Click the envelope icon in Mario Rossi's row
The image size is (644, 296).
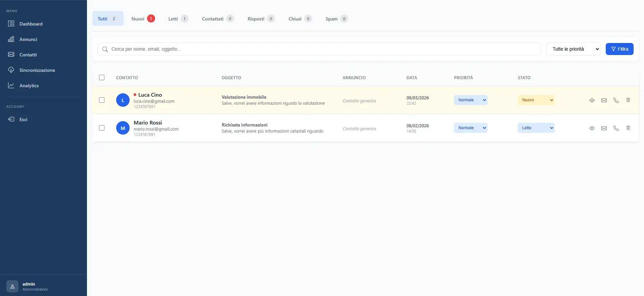pos(604,128)
